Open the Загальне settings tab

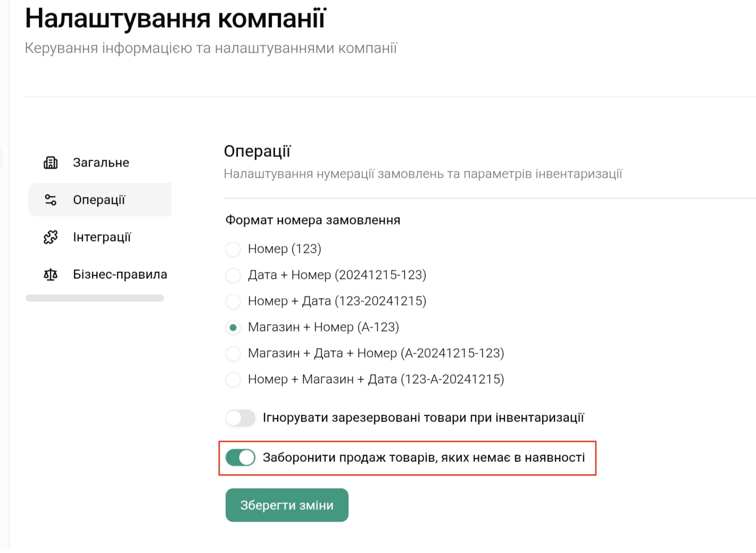[101, 163]
